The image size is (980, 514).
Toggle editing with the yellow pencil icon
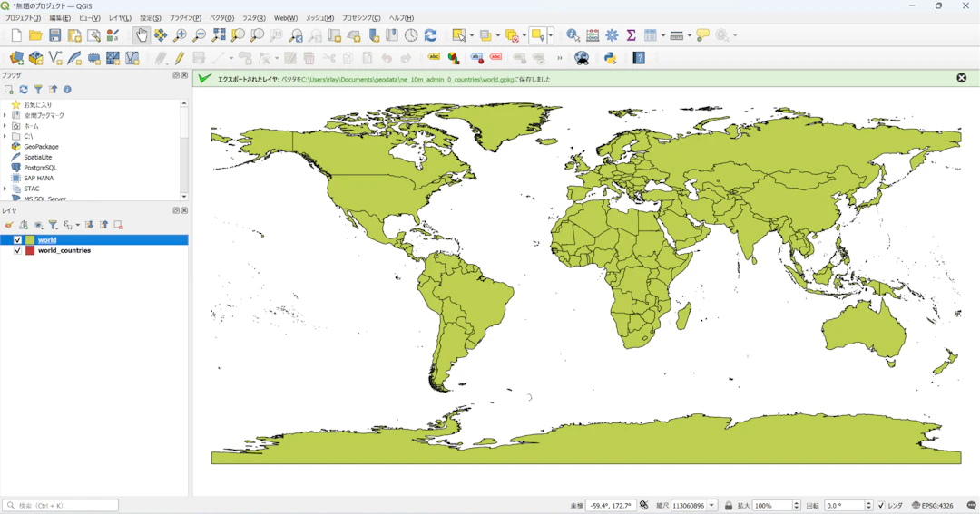point(180,58)
